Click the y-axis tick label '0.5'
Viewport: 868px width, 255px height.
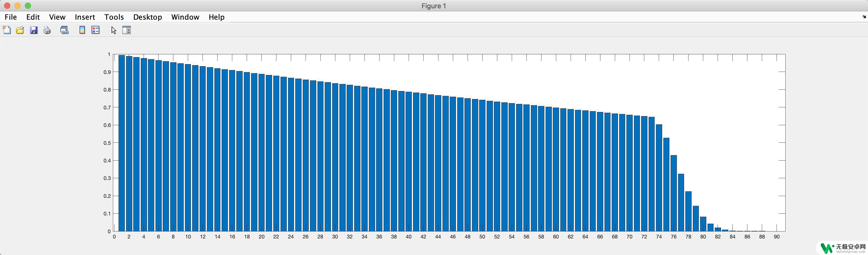click(107, 143)
